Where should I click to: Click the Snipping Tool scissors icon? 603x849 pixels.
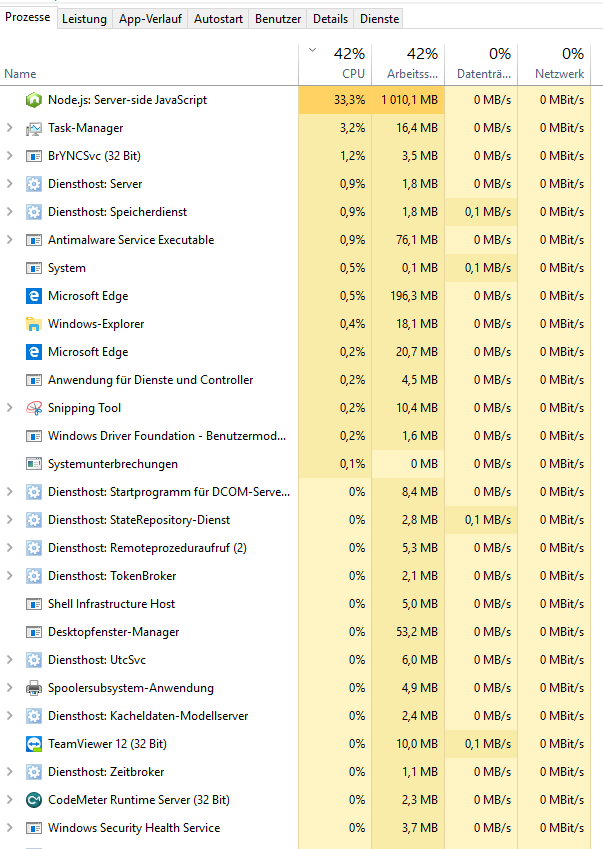click(x=34, y=408)
